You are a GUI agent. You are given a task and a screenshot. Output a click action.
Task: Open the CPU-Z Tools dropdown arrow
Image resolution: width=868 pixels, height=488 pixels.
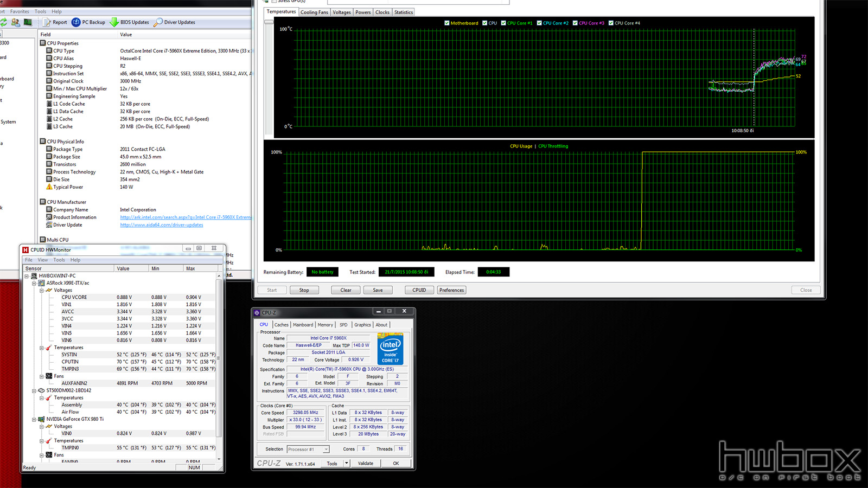pos(347,464)
